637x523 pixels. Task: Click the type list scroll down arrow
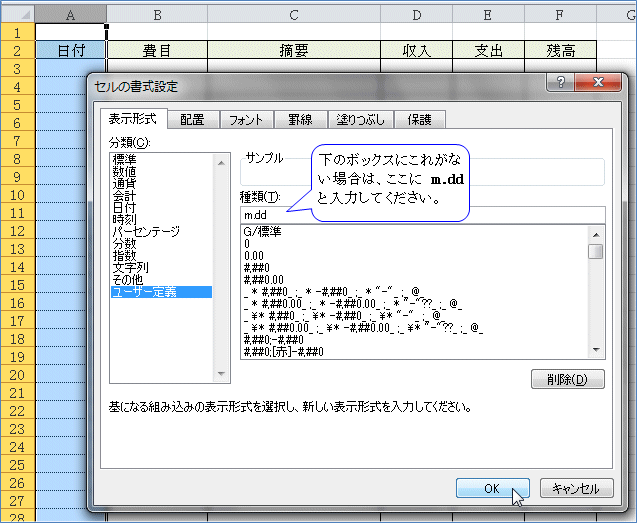click(596, 349)
